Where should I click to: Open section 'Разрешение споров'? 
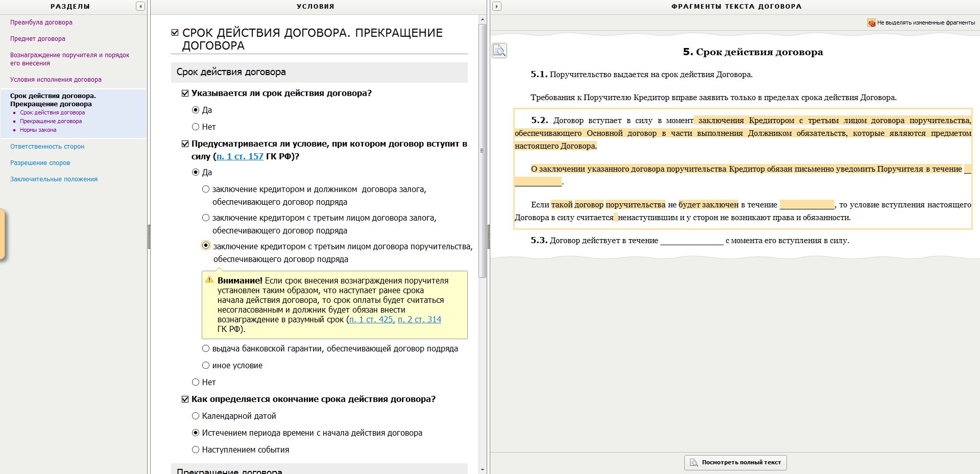pyautogui.click(x=40, y=163)
